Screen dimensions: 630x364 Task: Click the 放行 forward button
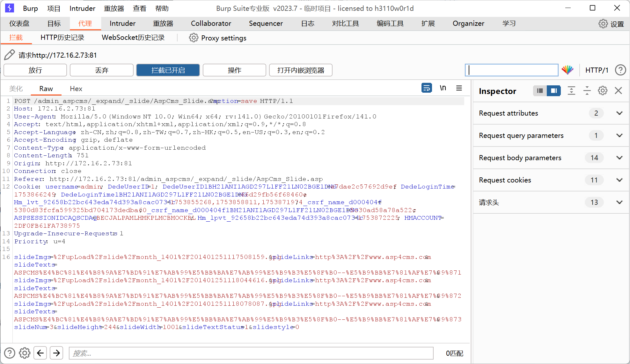pos(35,70)
